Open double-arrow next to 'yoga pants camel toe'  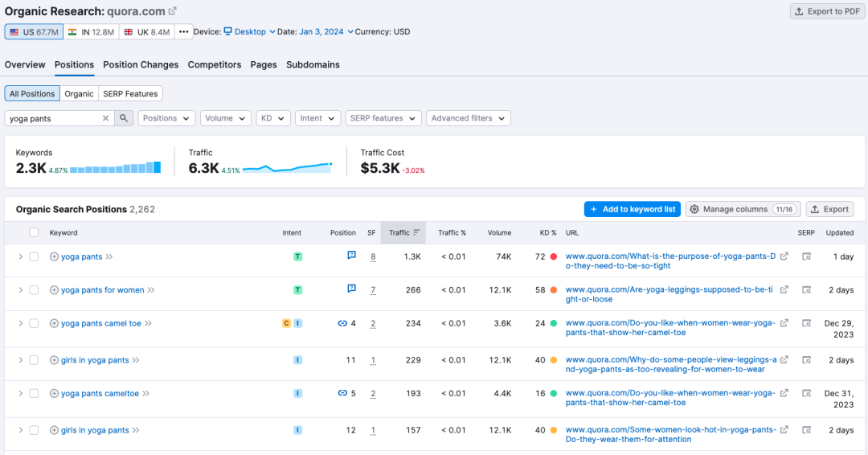(149, 323)
